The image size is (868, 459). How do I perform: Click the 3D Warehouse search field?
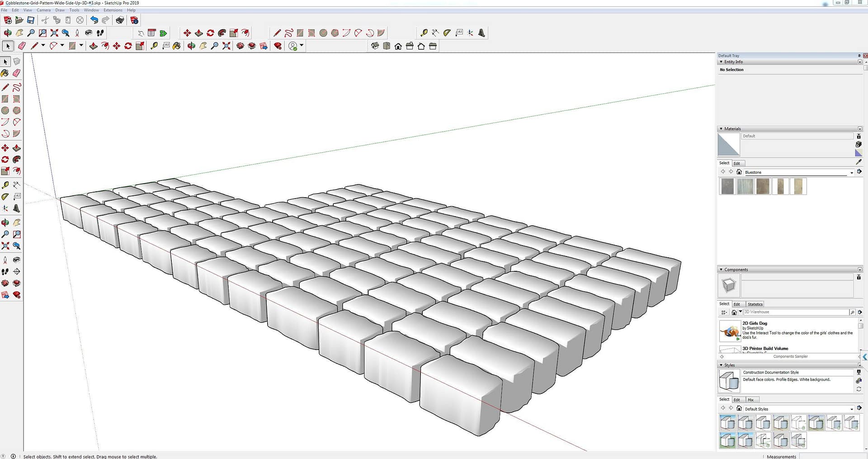coord(796,312)
